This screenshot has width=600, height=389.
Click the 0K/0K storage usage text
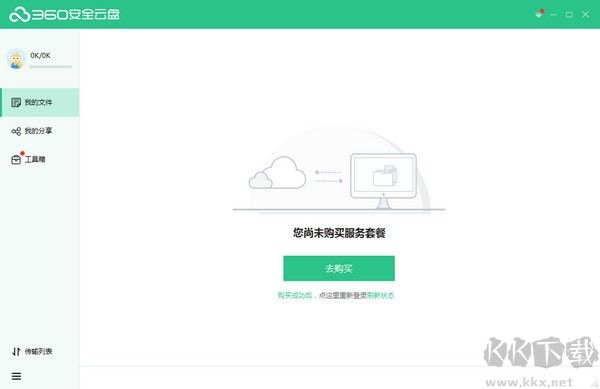(x=40, y=55)
